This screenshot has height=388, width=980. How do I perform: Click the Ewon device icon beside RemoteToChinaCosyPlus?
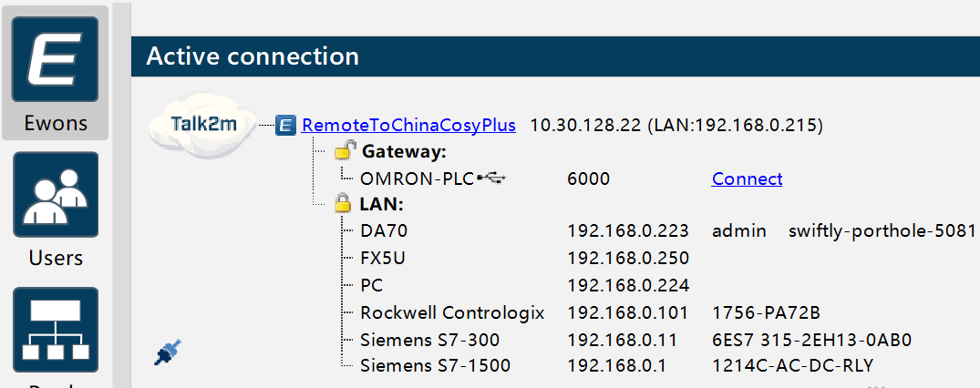click(x=285, y=125)
